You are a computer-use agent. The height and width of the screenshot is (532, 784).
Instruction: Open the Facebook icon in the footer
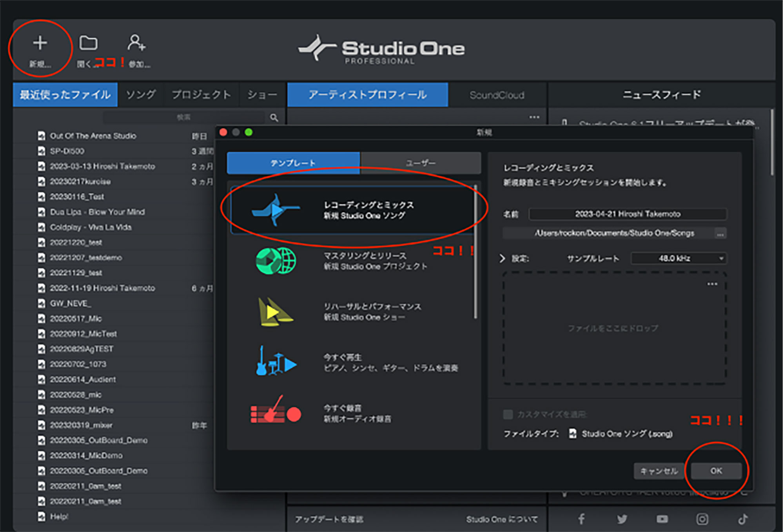point(582,519)
